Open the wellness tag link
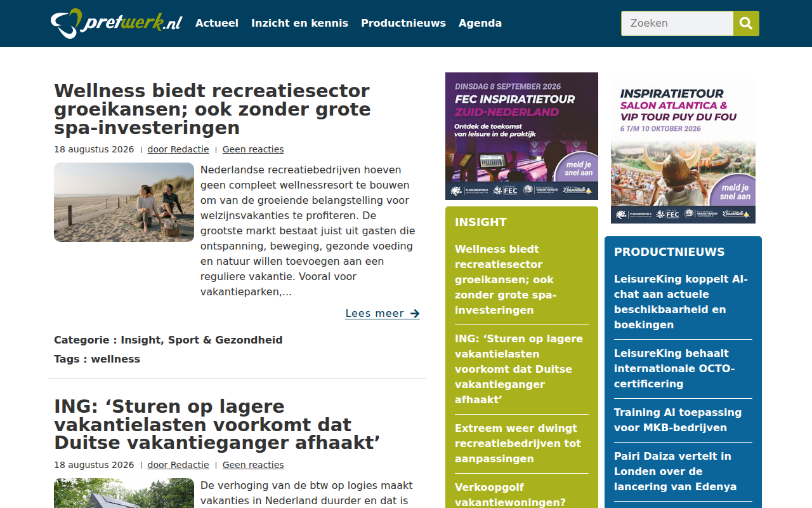The image size is (812, 508). click(115, 359)
